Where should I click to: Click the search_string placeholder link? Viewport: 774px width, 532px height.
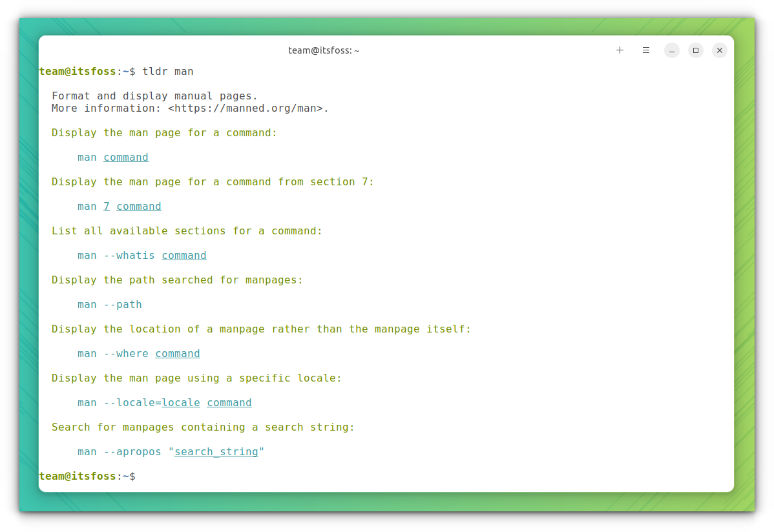(x=216, y=451)
